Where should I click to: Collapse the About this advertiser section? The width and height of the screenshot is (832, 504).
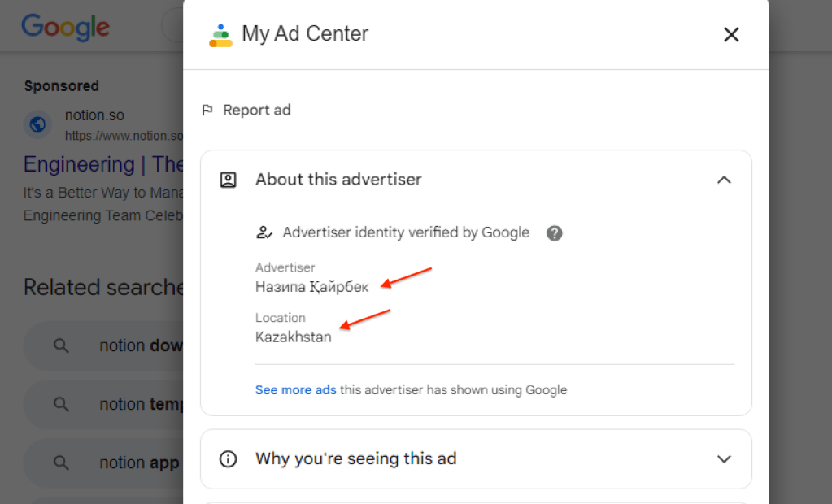(x=724, y=180)
